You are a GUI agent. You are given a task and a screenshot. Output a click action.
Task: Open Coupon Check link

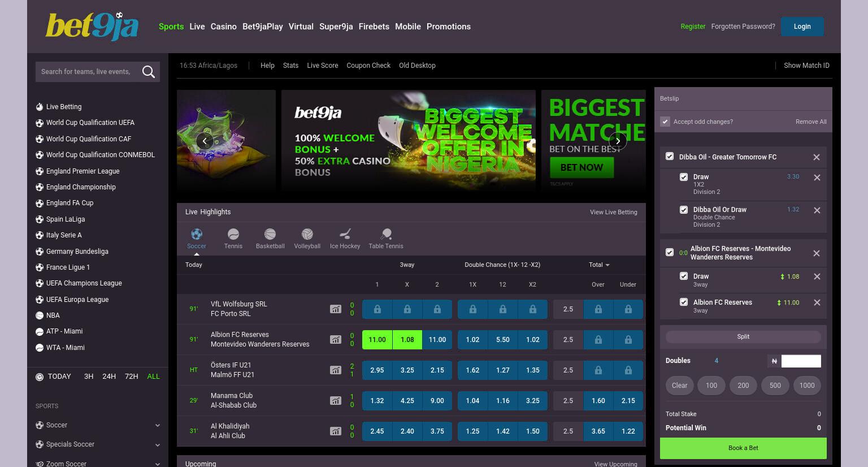(x=368, y=66)
